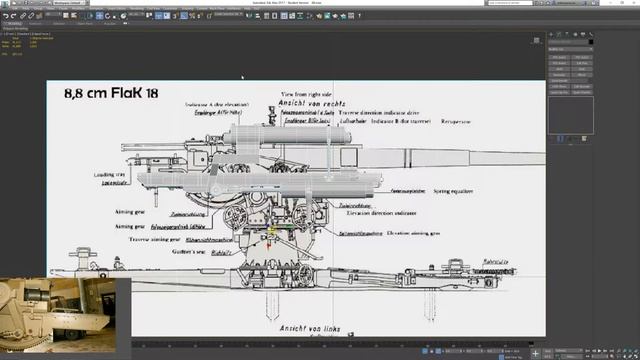The height and width of the screenshot is (360, 640).
Task: Click the help search field in title bar
Action: click(510, 3)
